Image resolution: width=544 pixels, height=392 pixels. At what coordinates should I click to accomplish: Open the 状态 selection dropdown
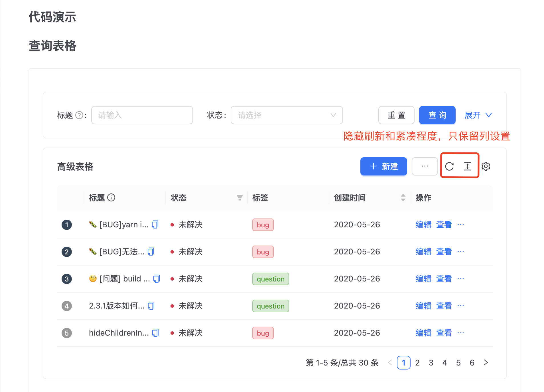pos(286,115)
